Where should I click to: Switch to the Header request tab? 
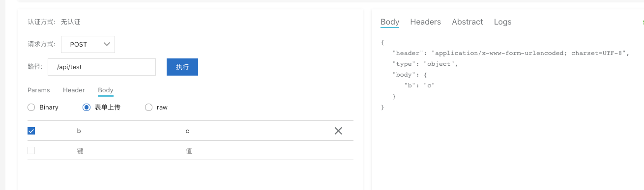pos(74,90)
